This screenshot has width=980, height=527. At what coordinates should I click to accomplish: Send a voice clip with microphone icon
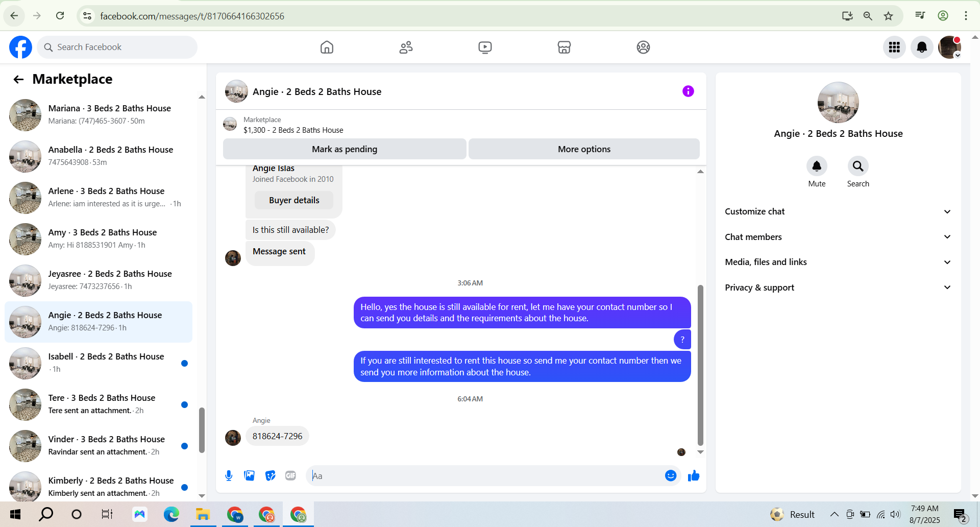click(x=229, y=476)
